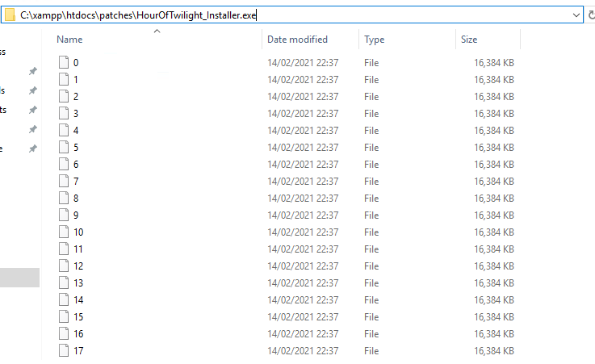Sort by the Type column header

click(x=374, y=40)
